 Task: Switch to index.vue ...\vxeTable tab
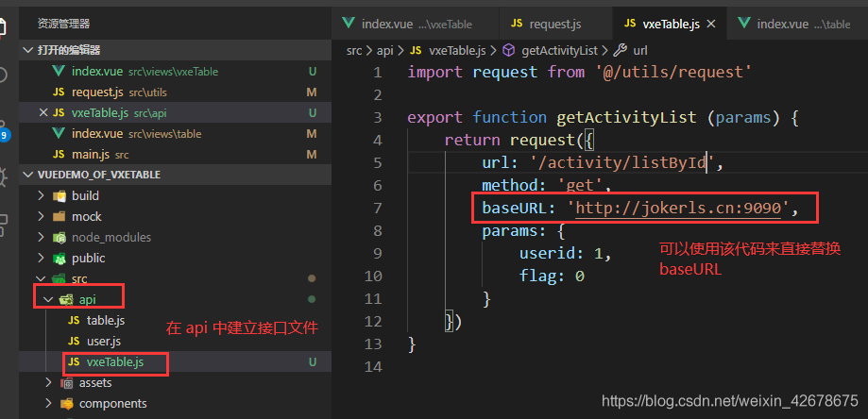(416, 24)
